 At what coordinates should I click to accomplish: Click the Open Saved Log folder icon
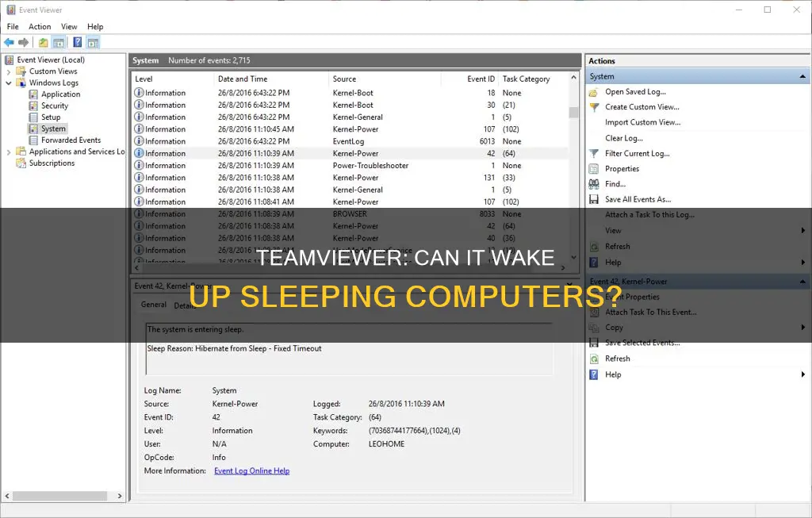pyautogui.click(x=594, y=92)
